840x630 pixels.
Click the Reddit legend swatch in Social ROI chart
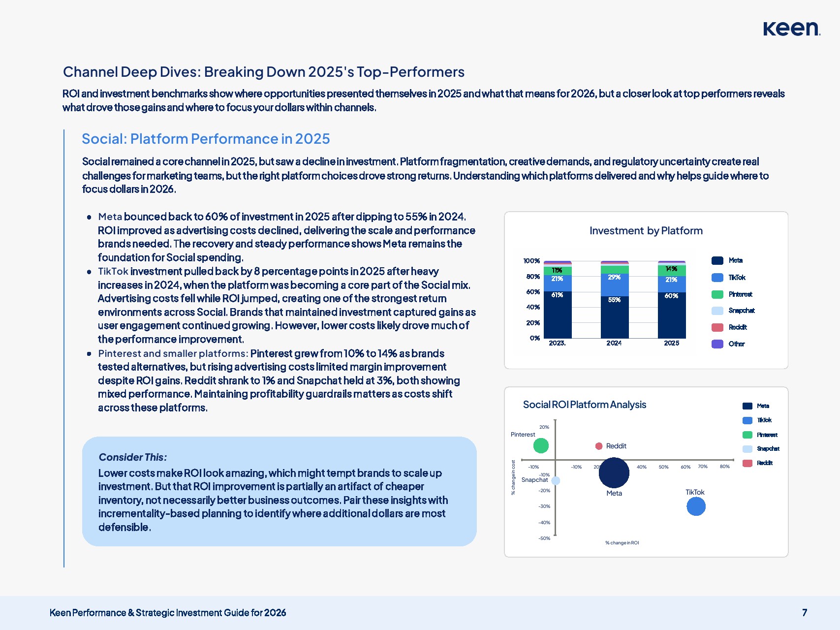(x=747, y=463)
